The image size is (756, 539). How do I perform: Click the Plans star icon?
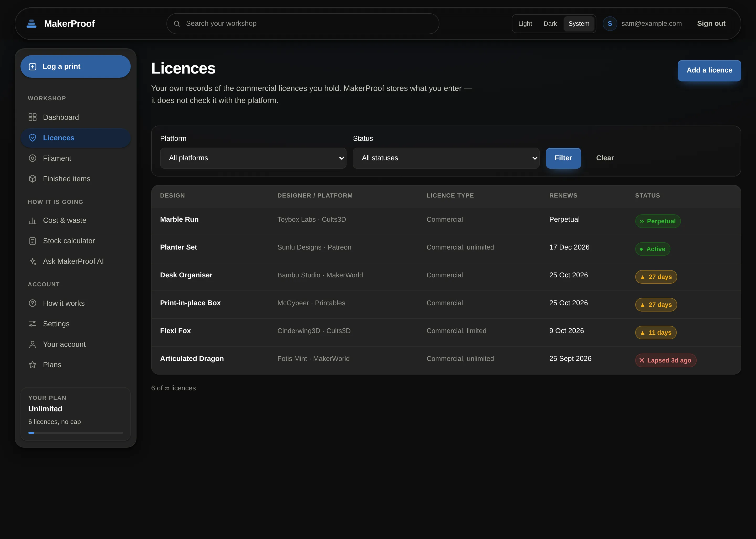[33, 364]
